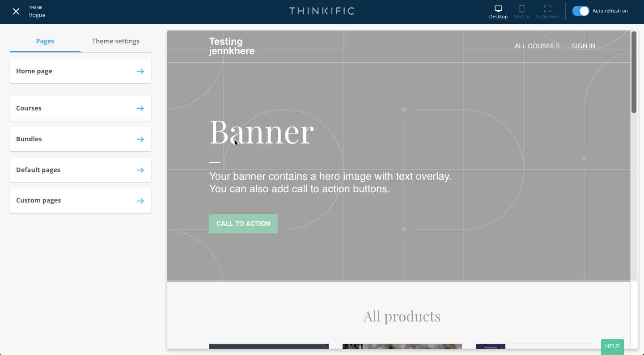Click the Thinkific logo in the header

[322, 11]
